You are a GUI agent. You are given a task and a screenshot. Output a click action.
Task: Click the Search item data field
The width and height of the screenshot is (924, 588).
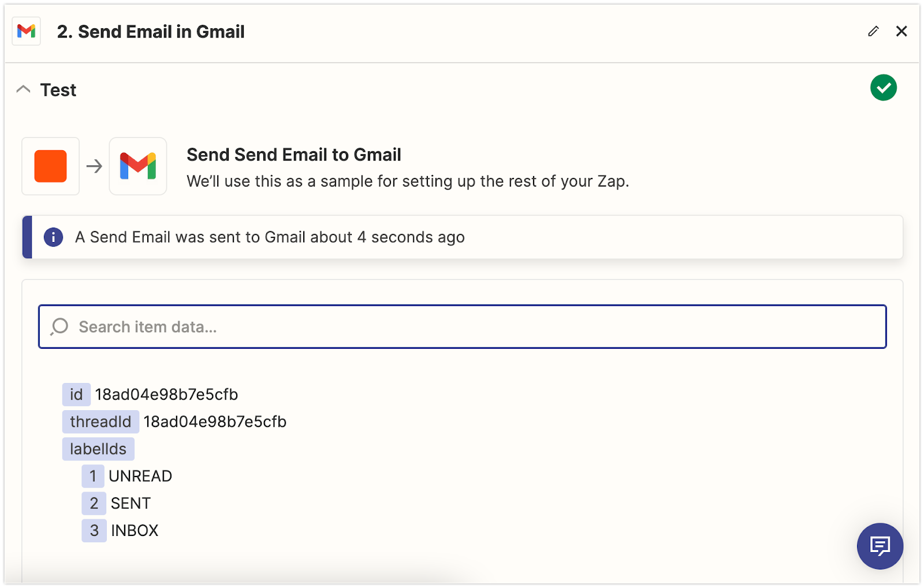(x=462, y=327)
